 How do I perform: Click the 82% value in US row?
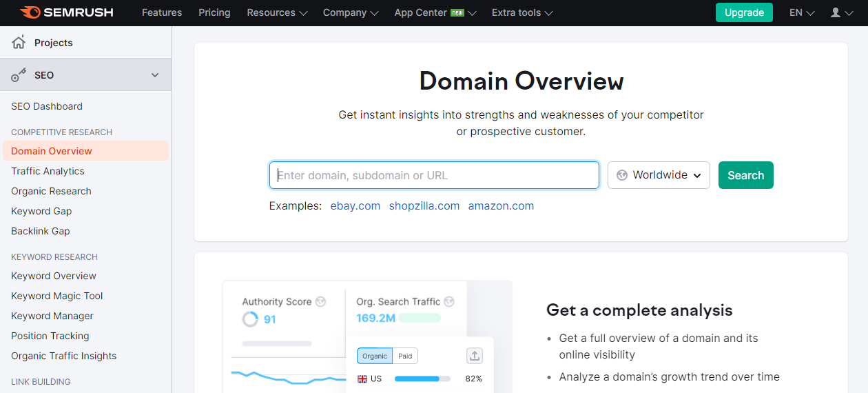pos(473,379)
